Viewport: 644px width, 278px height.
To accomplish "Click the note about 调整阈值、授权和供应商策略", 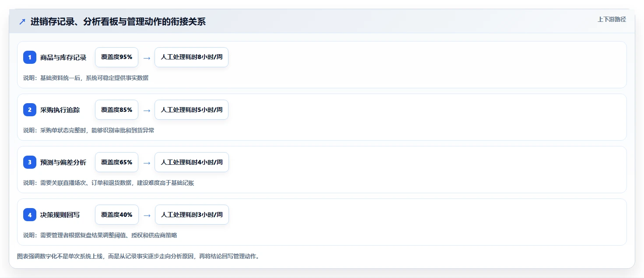I will coord(100,235).
